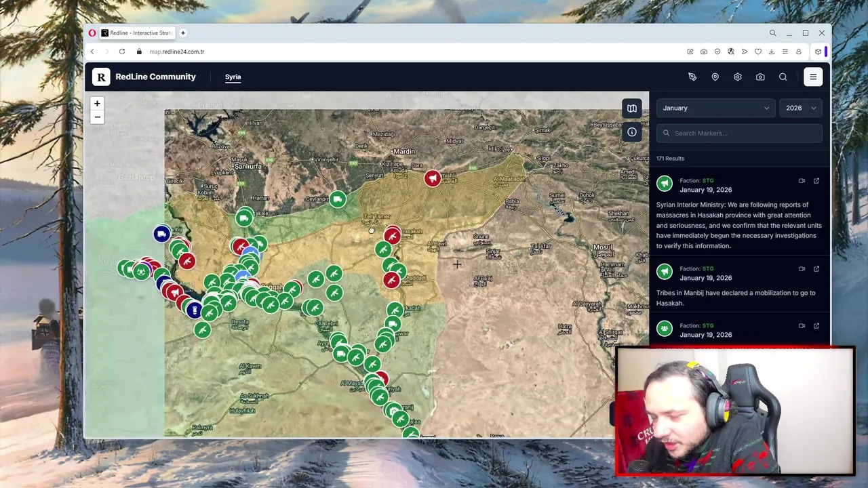Open browser easy setup sliders

click(x=785, y=52)
